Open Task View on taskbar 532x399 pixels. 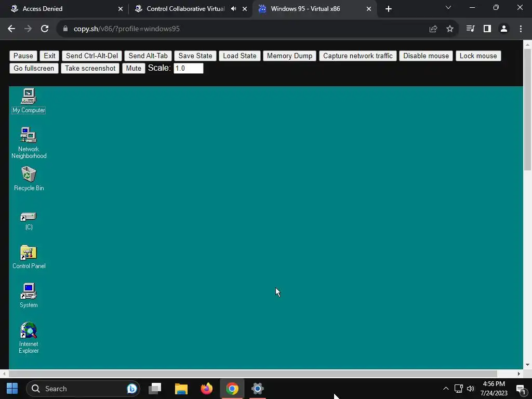(155, 389)
